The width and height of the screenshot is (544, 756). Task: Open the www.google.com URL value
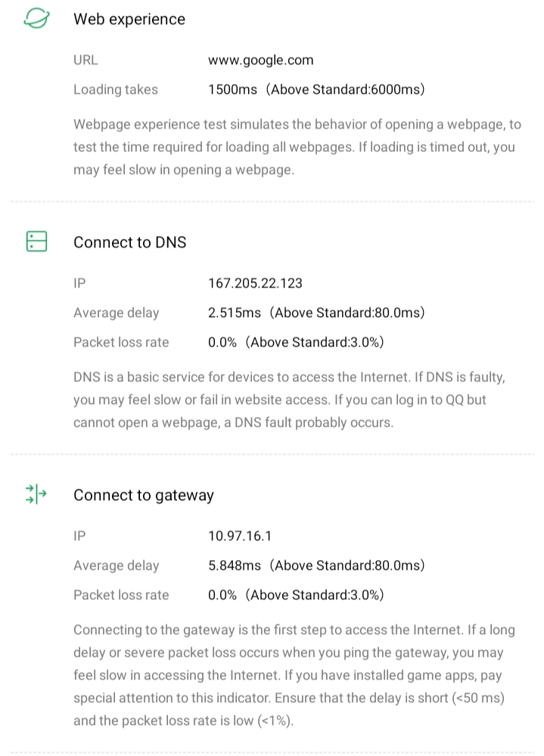pyautogui.click(x=260, y=61)
